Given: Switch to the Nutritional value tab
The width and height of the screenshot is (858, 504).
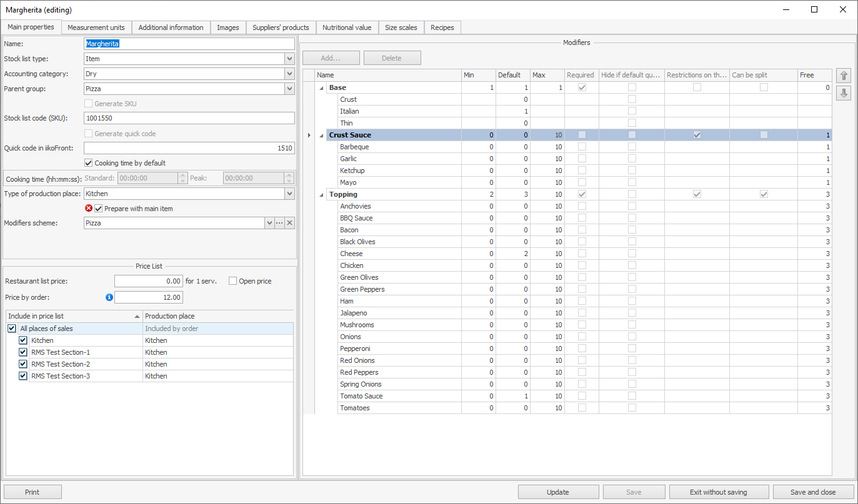Looking at the screenshot, I should (x=347, y=27).
